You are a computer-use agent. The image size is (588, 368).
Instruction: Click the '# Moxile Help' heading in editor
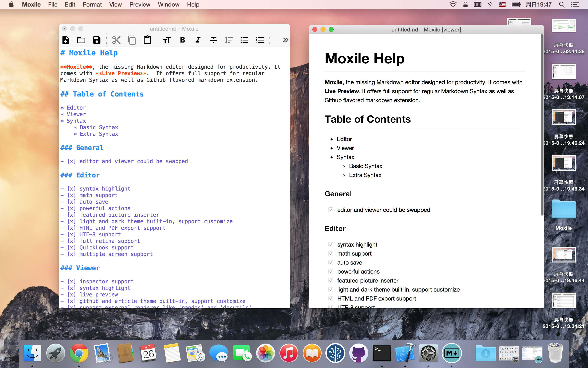coord(89,53)
